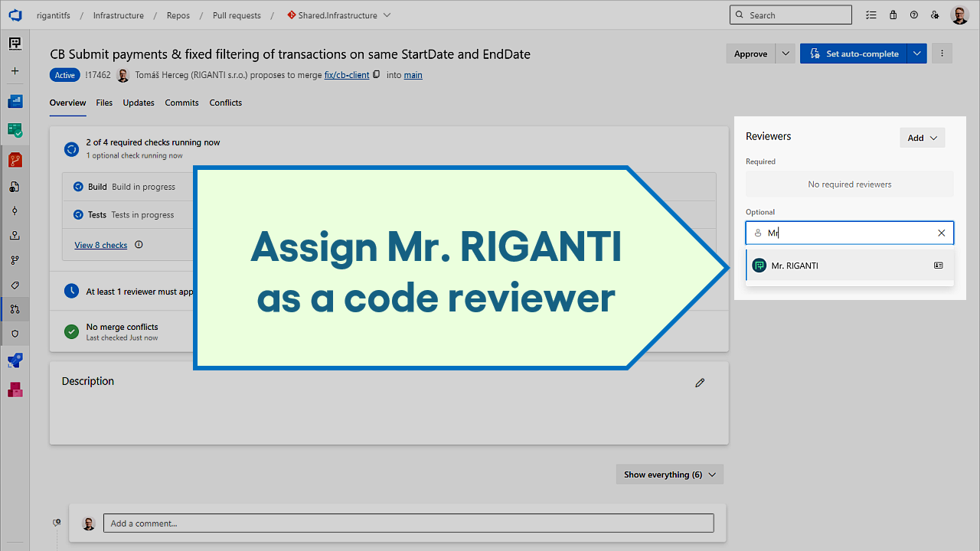This screenshot has height=551, width=980.
Task: Select the Pull requests icon in sidebar
Action: coord(15,309)
